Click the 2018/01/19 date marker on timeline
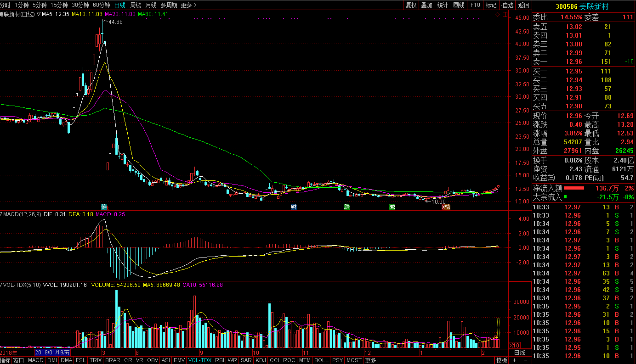This screenshot has width=636, height=364. 52,353
